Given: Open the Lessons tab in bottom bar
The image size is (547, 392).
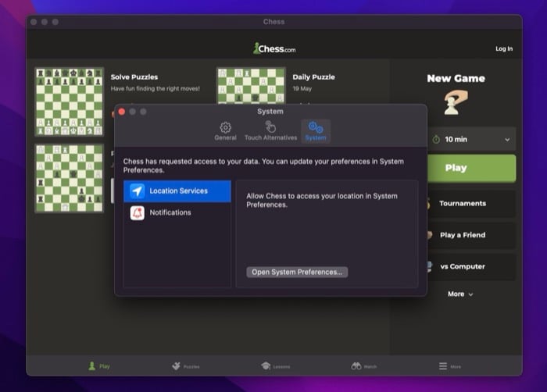Looking at the screenshot, I should [276, 366].
